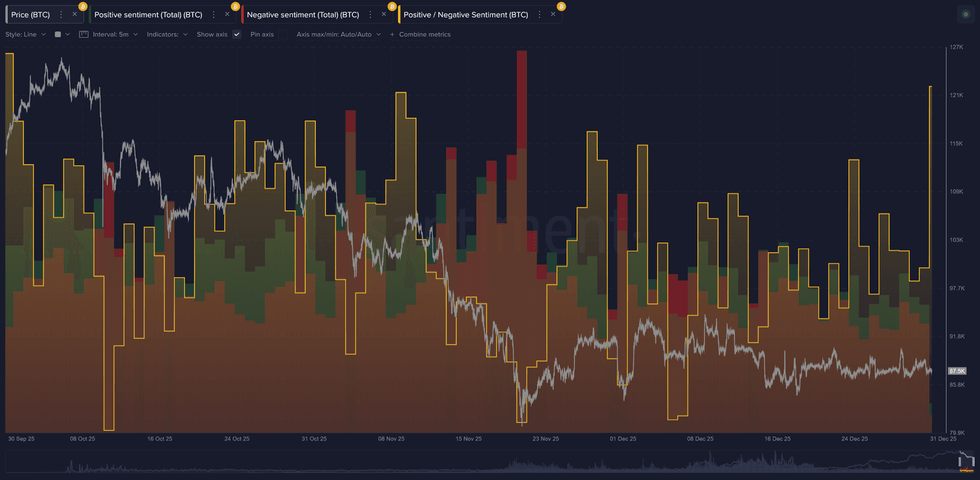Open options menu for Positive sentiment (Total)
Viewport: 980px width, 480px height.
click(214, 15)
